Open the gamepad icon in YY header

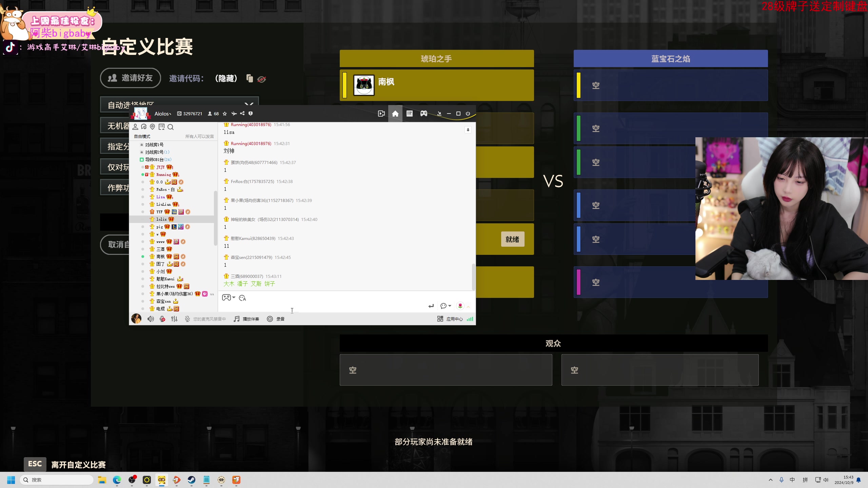(424, 114)
